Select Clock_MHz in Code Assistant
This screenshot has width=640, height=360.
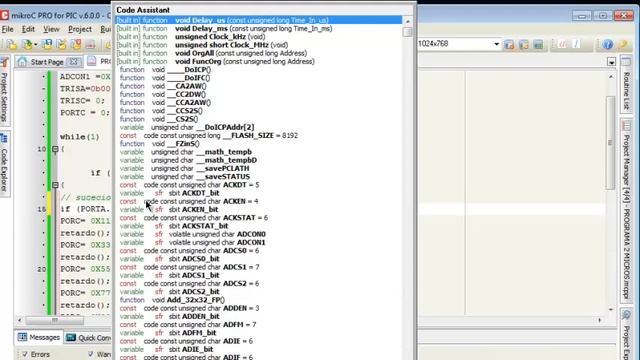tap(259, 45)
